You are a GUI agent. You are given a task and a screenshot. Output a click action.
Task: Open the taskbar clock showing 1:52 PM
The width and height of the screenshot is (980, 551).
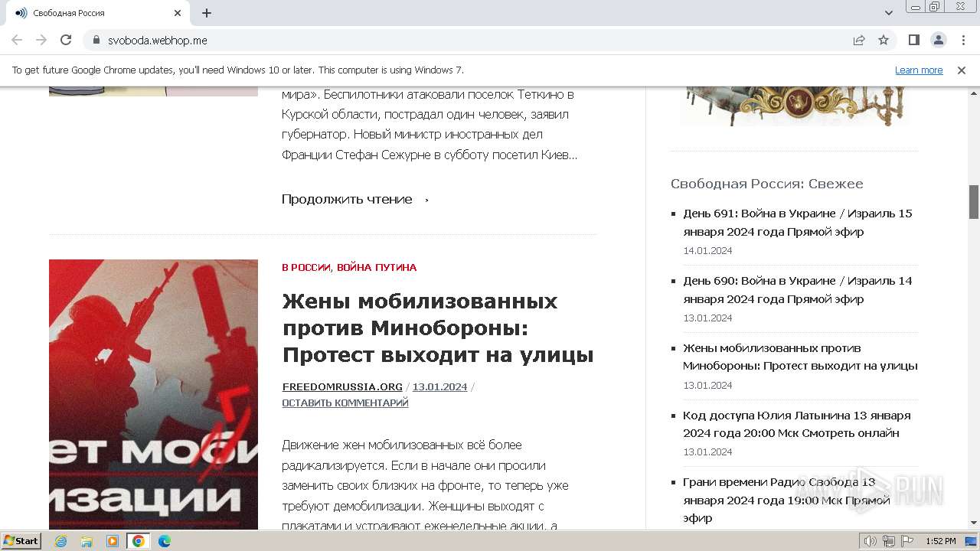coord(940,541)
